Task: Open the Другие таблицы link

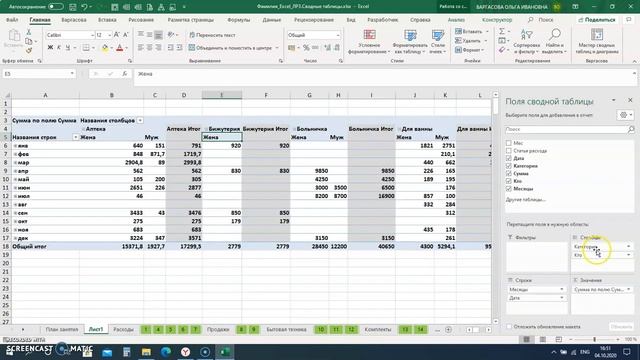Action: coord(526,200)
